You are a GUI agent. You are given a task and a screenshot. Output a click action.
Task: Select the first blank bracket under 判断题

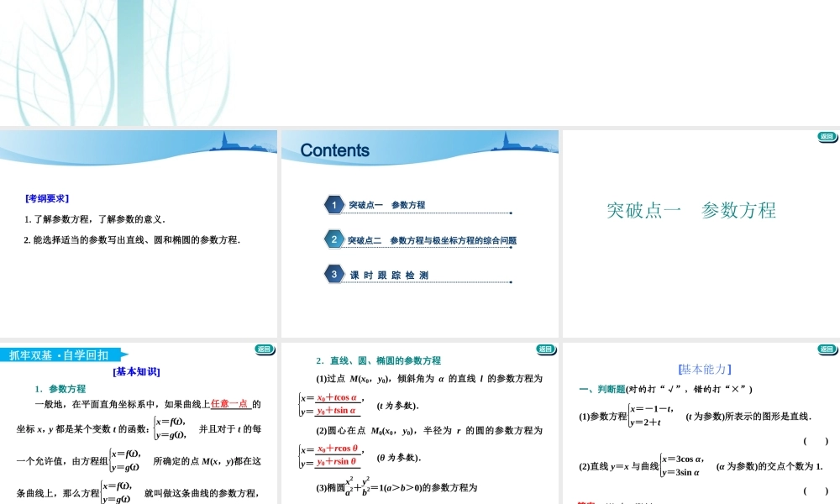click(x=816, y=442)
